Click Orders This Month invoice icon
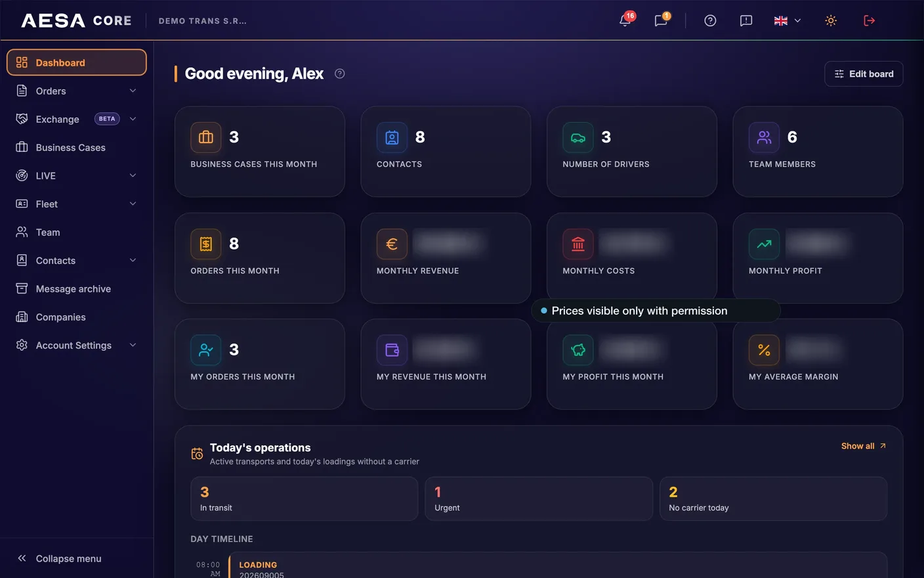 (206, 244)
